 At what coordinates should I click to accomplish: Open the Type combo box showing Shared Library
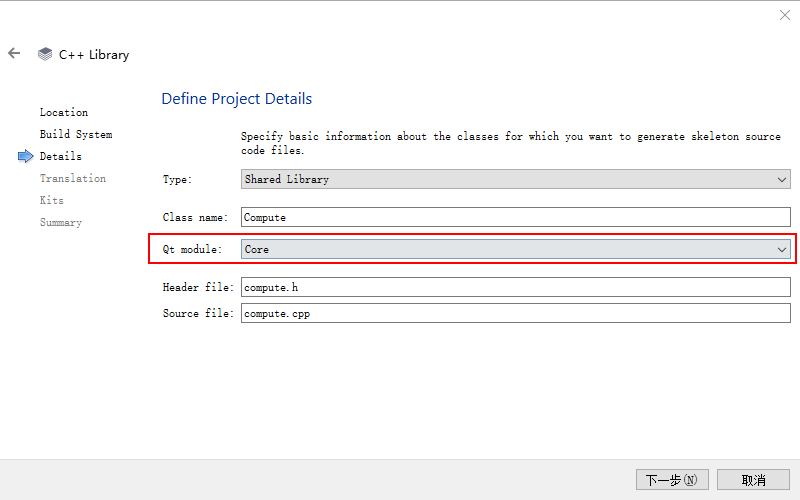click(x=515, y=179)
